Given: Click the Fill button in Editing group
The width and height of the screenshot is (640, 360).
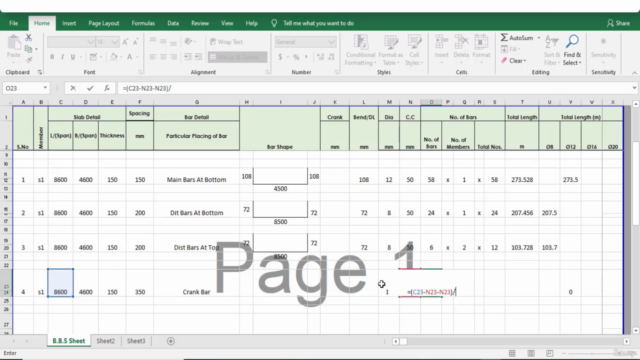Looking at the screenshot, I should pyautogui.click(x=511, y=49).
